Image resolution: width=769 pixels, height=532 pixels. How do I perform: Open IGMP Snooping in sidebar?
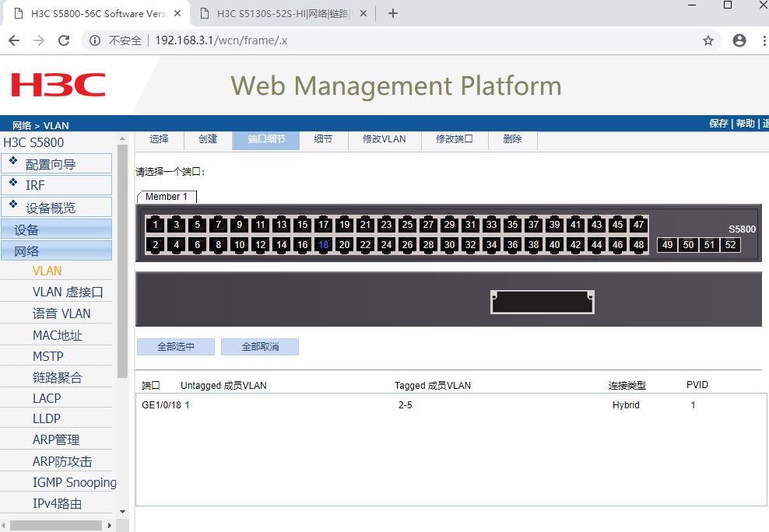[x=75, y=482]
